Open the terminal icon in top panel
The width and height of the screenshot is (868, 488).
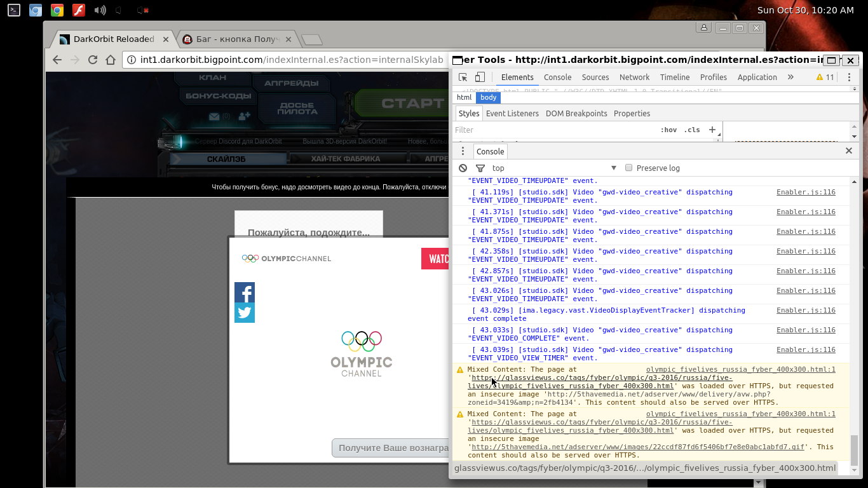(13, 10)
